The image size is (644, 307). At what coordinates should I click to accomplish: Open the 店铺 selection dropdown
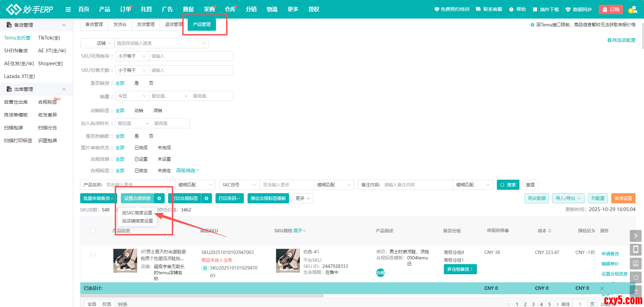(x=161, y=43)
